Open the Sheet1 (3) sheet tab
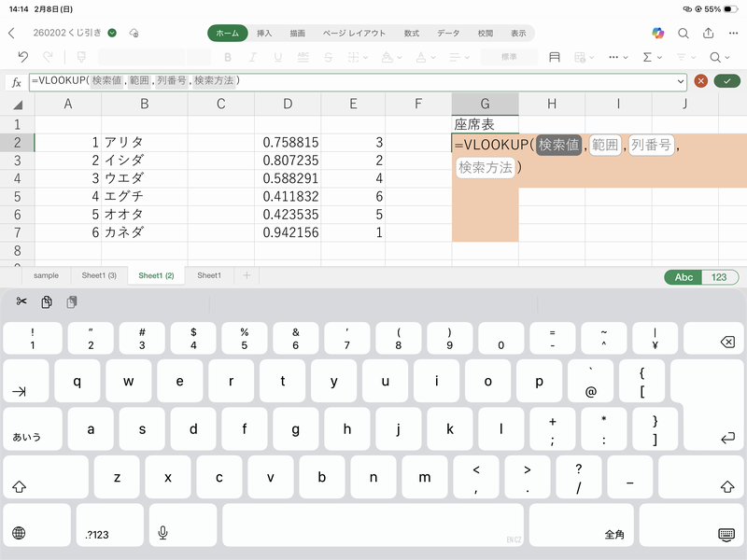Image resolution: width=747 pixels, height=560 pixels. point(99,275)
